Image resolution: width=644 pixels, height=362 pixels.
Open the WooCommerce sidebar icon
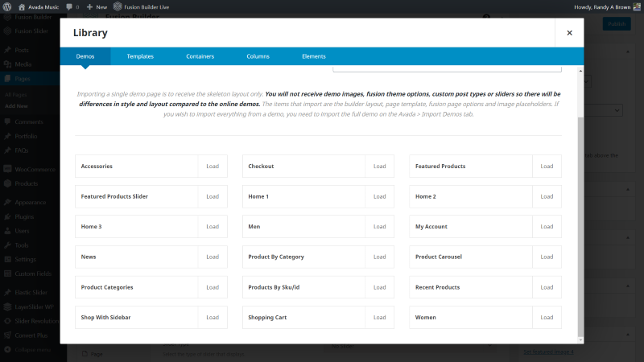coord(7,169)
